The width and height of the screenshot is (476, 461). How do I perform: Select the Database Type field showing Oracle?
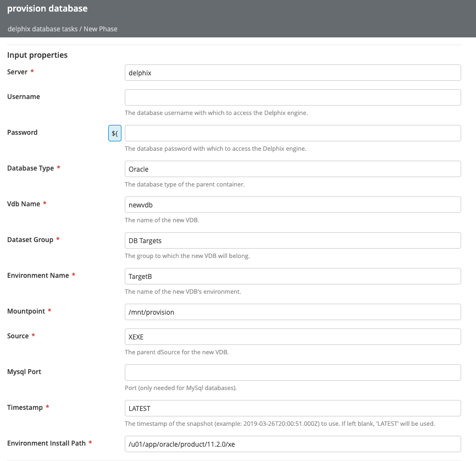point(292,169)
